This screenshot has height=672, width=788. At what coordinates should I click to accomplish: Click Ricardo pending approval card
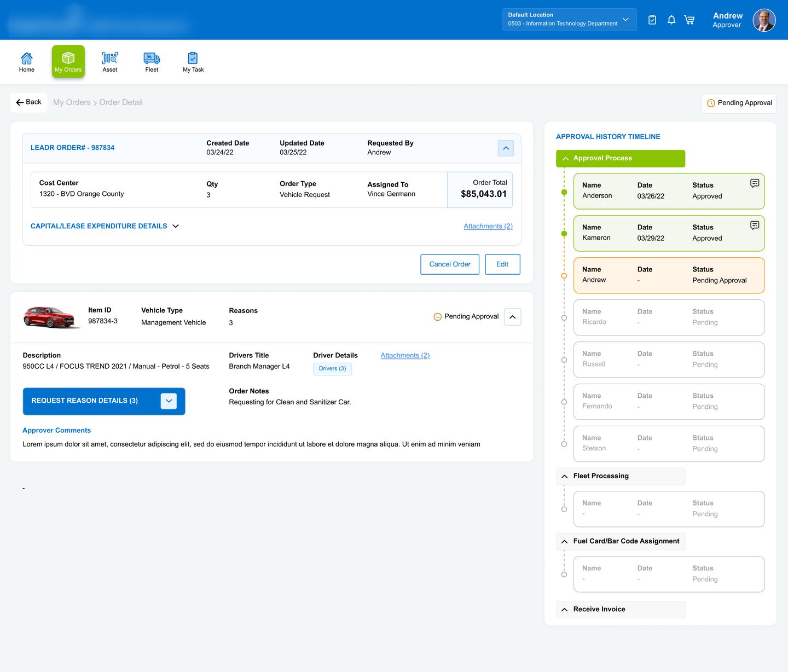tap(669, 317)
